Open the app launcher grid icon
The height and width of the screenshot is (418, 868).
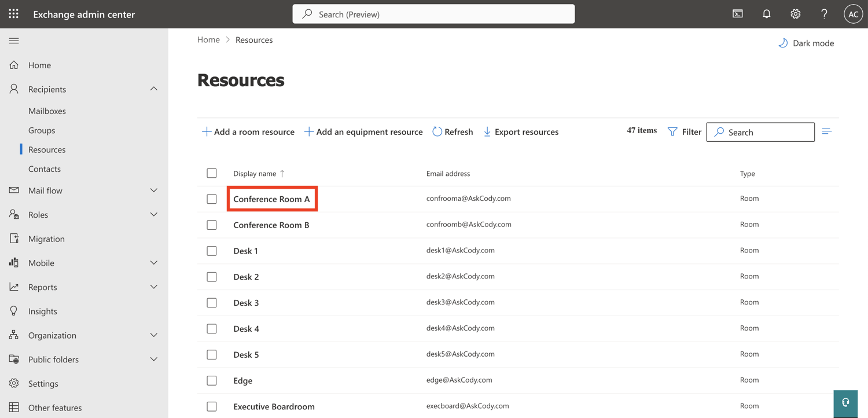13,13
